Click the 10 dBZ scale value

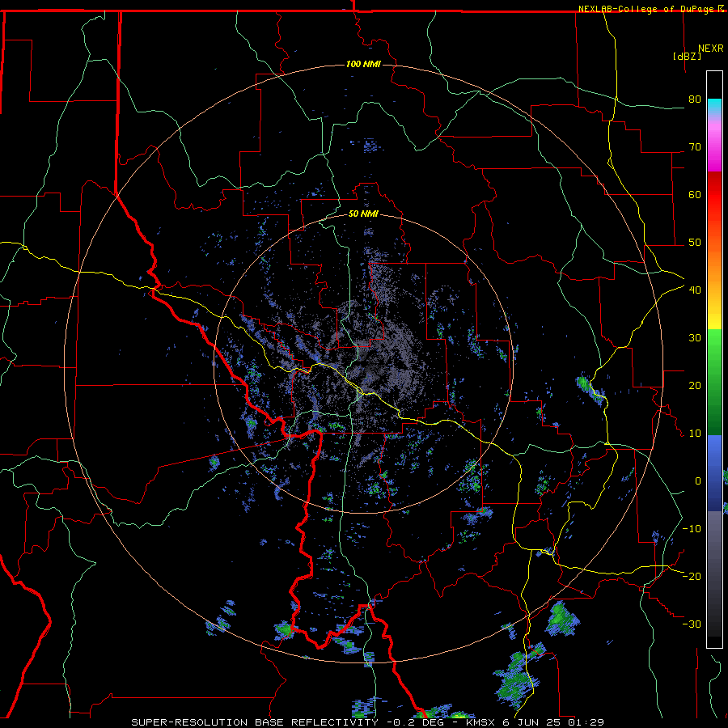point(695,434)
